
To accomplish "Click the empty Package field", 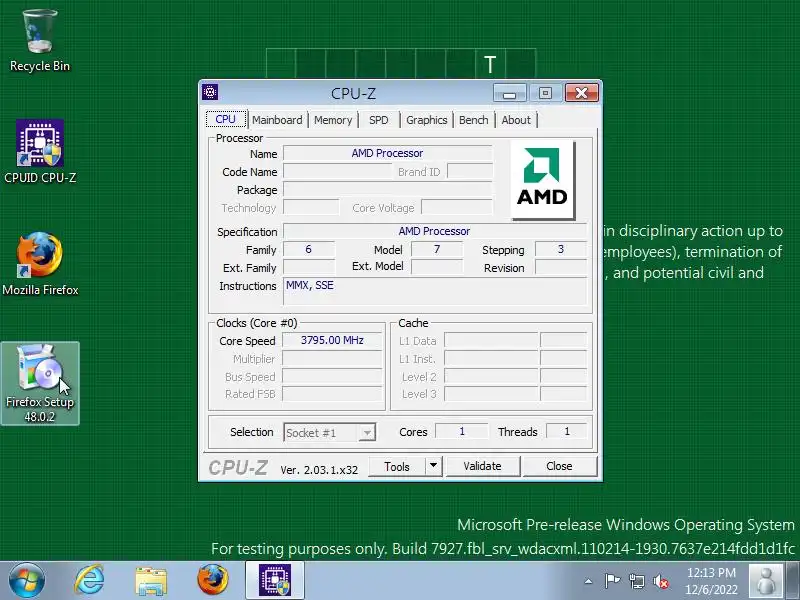I will (x=388, y=190).
